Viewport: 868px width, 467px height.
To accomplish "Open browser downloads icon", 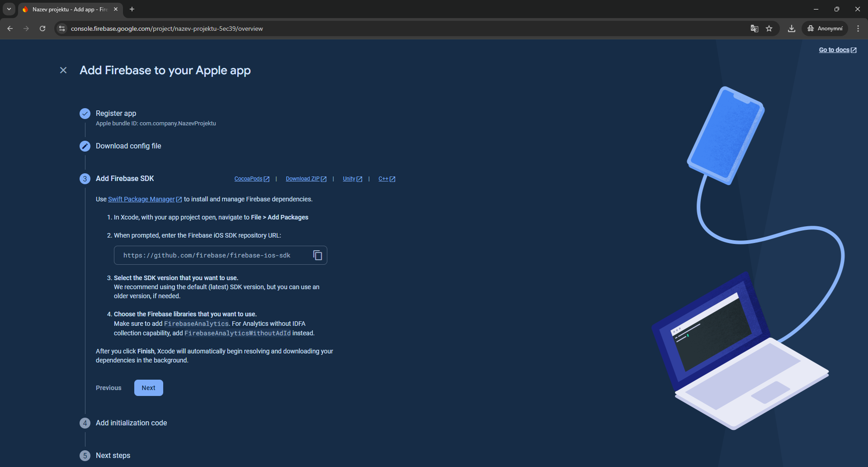I will pos(791,29).
